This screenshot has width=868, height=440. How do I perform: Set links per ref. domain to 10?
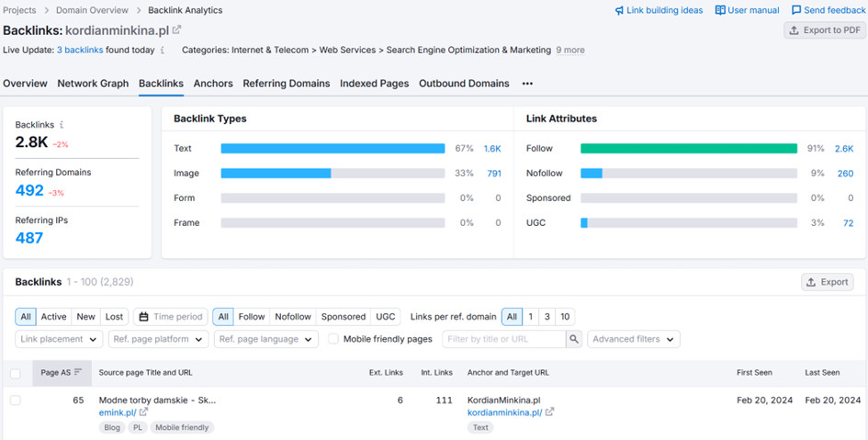click(565, 317)
